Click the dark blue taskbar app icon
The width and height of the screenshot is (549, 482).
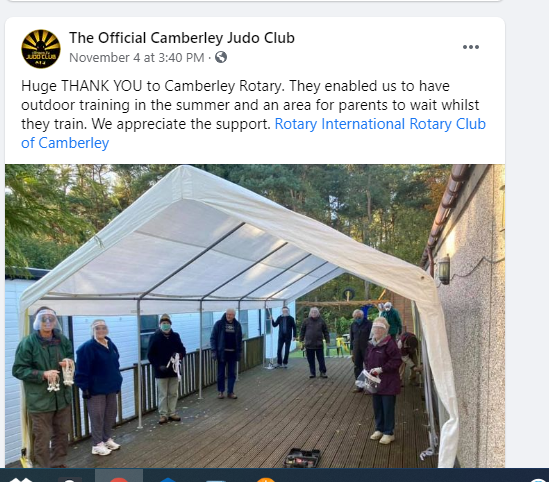tap(168, 480)
